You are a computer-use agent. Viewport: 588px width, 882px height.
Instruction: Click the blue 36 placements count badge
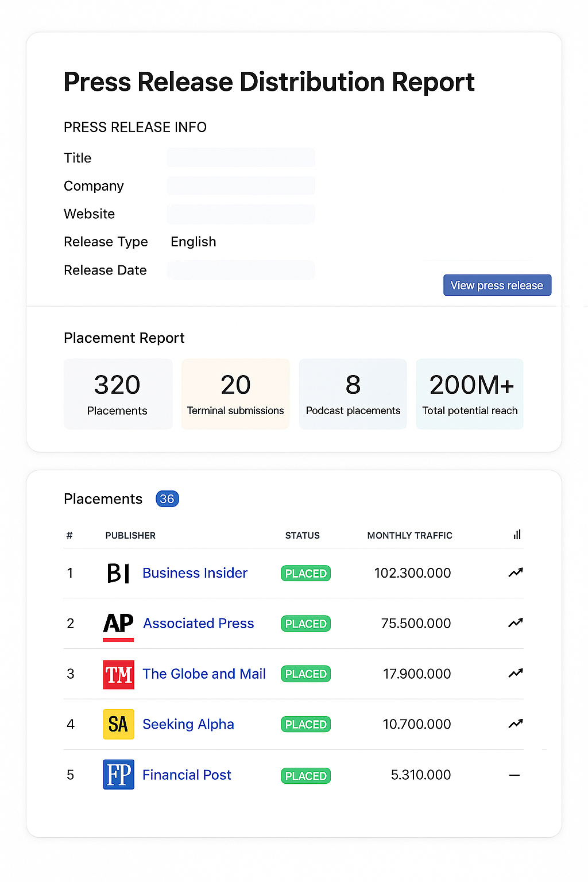pyautogui.click(x=167, y=499)
